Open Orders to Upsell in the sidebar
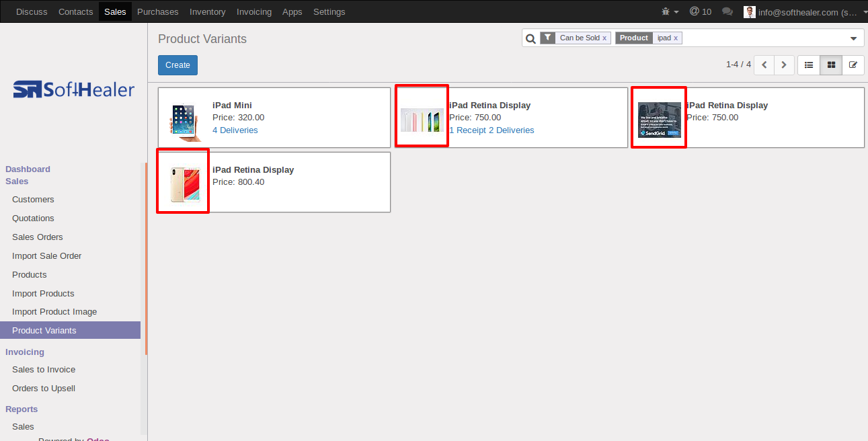The height and width of the screenshot is (441, 868). 44,389
